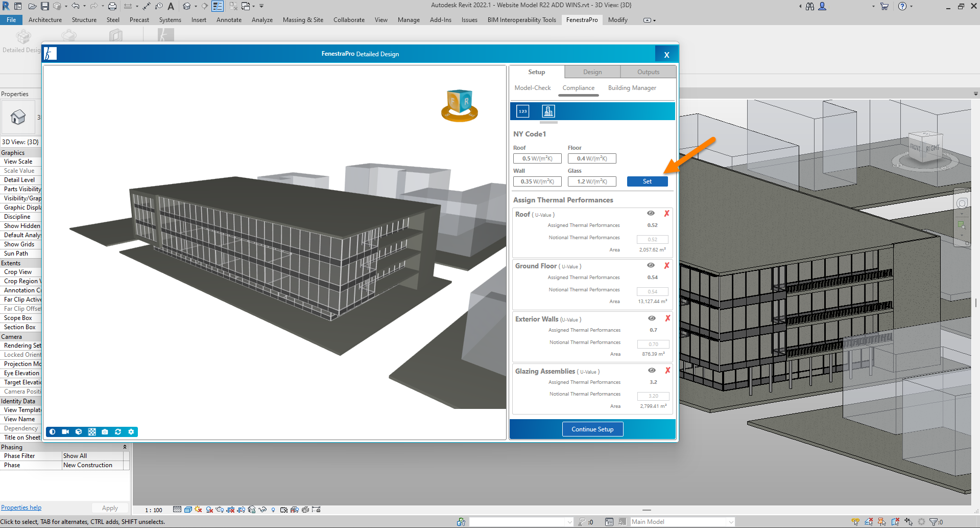The image size is (980, 528).
Task: Toggle Select Underlay Elements icon in status bar
Action: point(869,522)
